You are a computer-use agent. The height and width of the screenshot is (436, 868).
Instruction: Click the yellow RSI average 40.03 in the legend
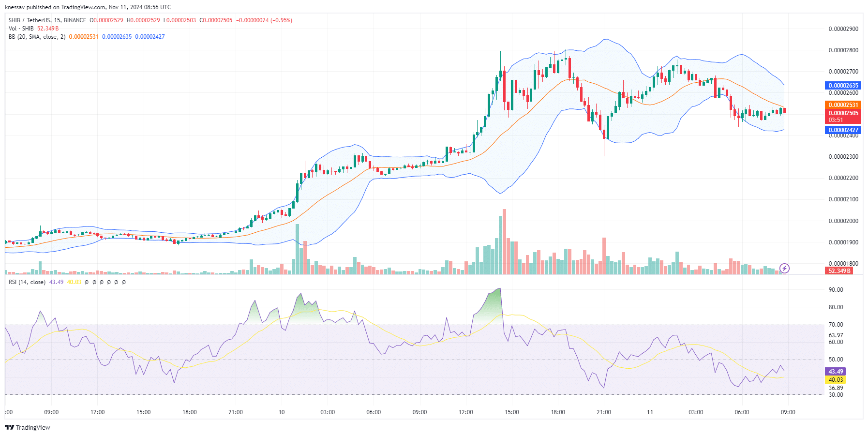(x=74, y=282)
